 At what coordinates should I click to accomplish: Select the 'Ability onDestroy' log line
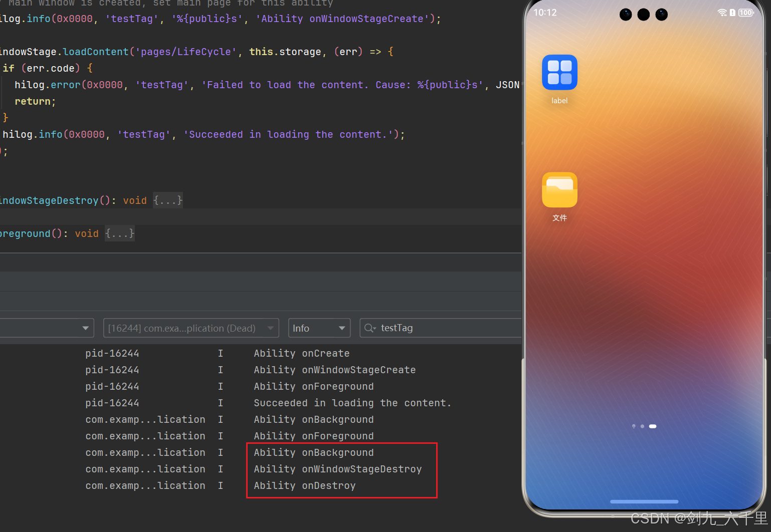[x=304, y=485]
